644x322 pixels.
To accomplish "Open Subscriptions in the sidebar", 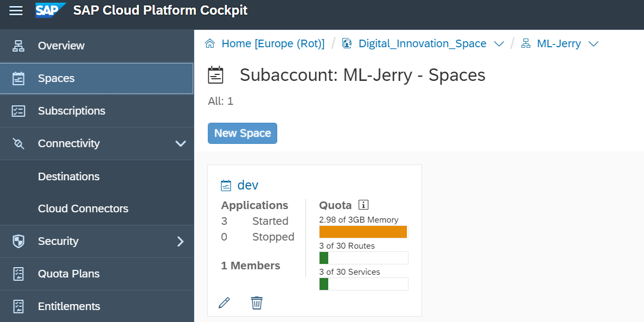I will (x=71, y=111).
